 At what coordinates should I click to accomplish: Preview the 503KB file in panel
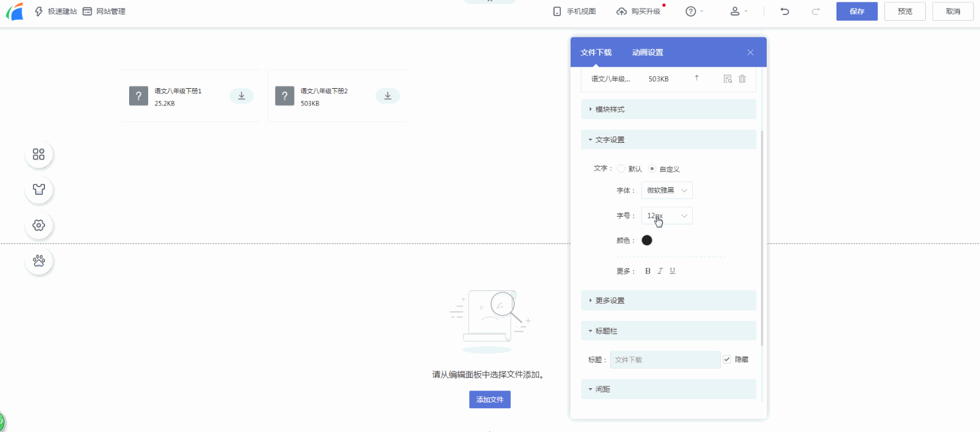(x=728, y=79)
